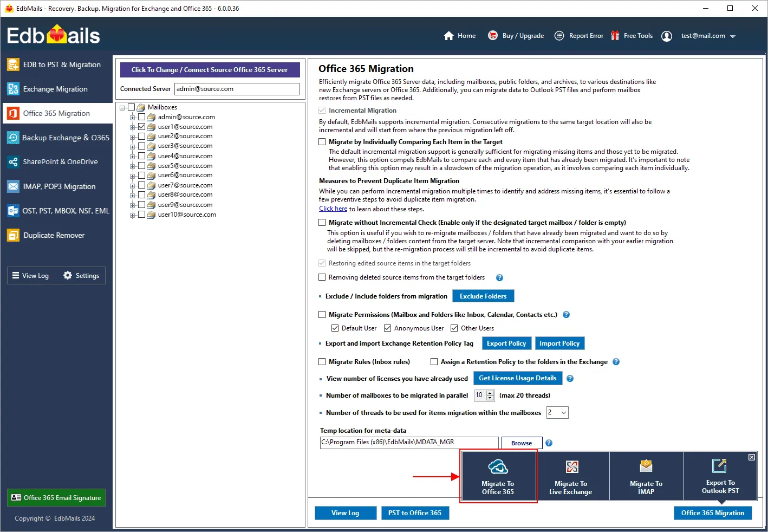Go to Free Tools
768x532 pixels.
pos(638,36)
